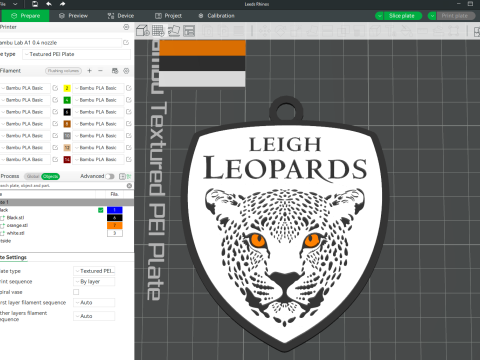Open filament 8 Bambu PLA Basic dropdown
The height and width of the screenshot is (360, 480).
coord(98,124)
